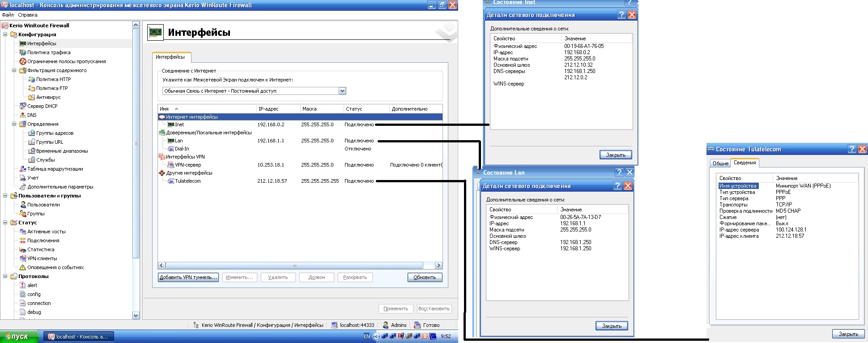Image resolution: width=868 pixels, height=343 pixels.
Task: Click the EN language indicator in tray
Action: click(x=366, y=336)
